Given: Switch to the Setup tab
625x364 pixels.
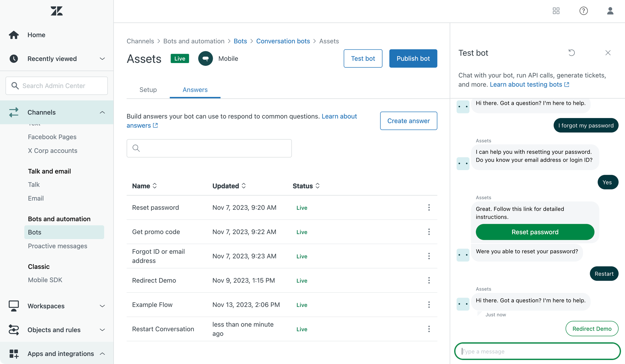Looking at the screenshot, I should (148, 90).
